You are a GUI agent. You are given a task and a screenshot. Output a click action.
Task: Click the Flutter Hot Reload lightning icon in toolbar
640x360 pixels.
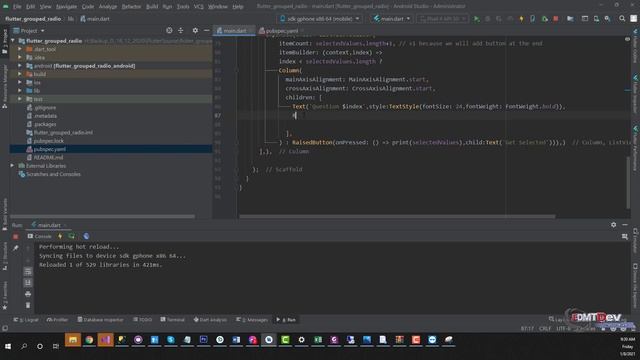point(521,19)
